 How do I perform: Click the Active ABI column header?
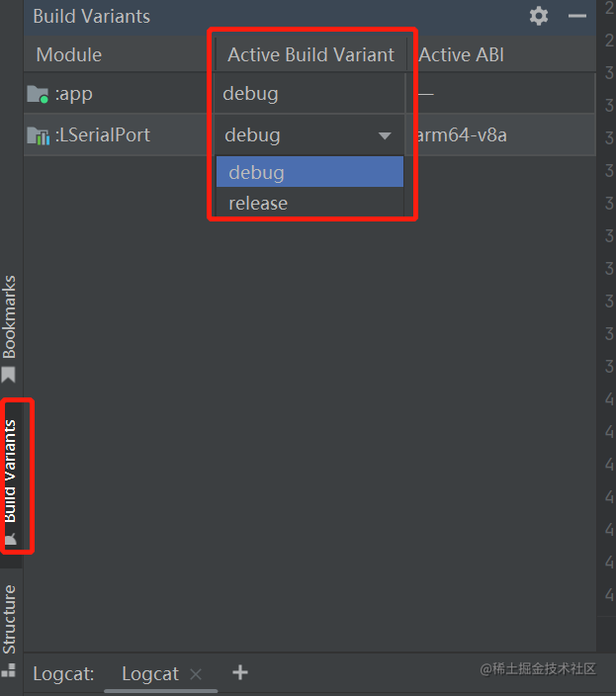pos(461,54)
